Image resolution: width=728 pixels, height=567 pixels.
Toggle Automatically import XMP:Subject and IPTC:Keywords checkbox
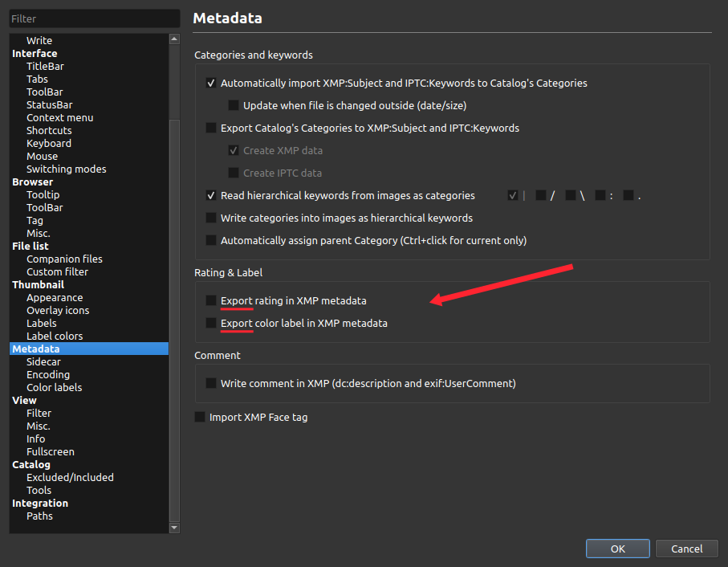211,84
